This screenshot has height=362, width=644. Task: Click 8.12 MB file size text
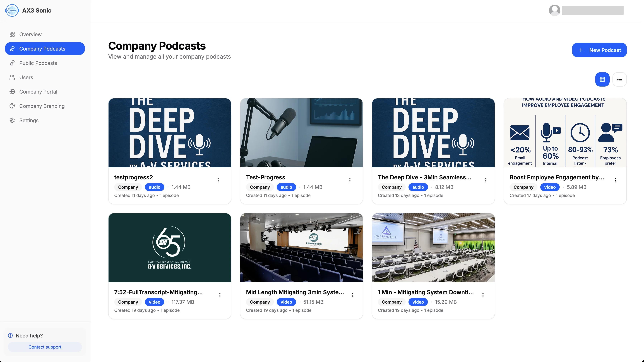[444, 187]
